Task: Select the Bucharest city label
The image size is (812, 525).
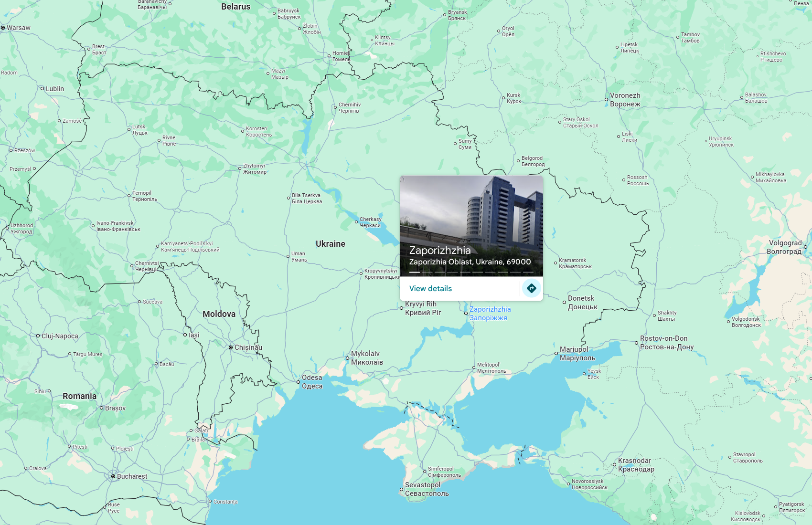Action: pos(132,476)
